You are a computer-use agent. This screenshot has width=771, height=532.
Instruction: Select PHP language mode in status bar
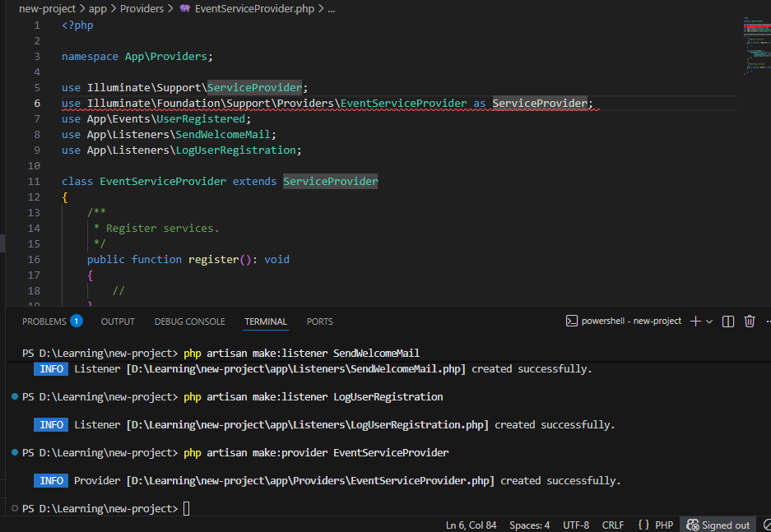pos(664,525)
